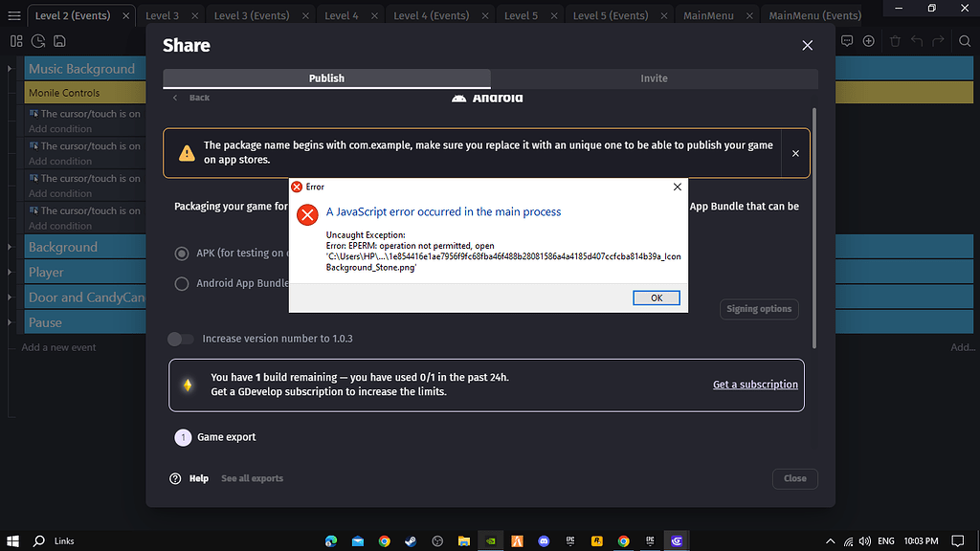Click the save project floppy icon
The image size is (980, 551).
59,41
